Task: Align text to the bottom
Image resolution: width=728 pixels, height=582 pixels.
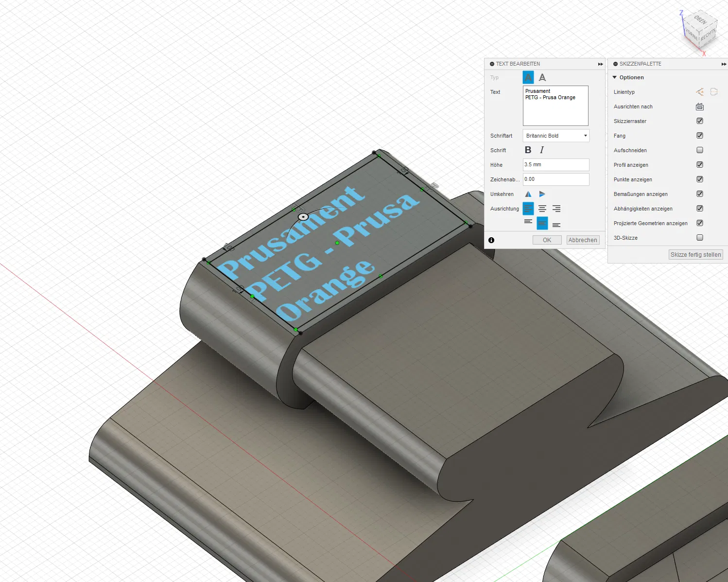Action: pyautogui.click(x=556, y=225)
